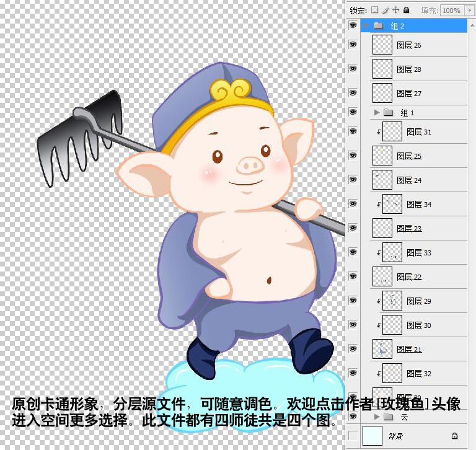The width and height of the screenshot is (476, 450).
Task: Select layer name 图层 30
Action: (419, 325)
